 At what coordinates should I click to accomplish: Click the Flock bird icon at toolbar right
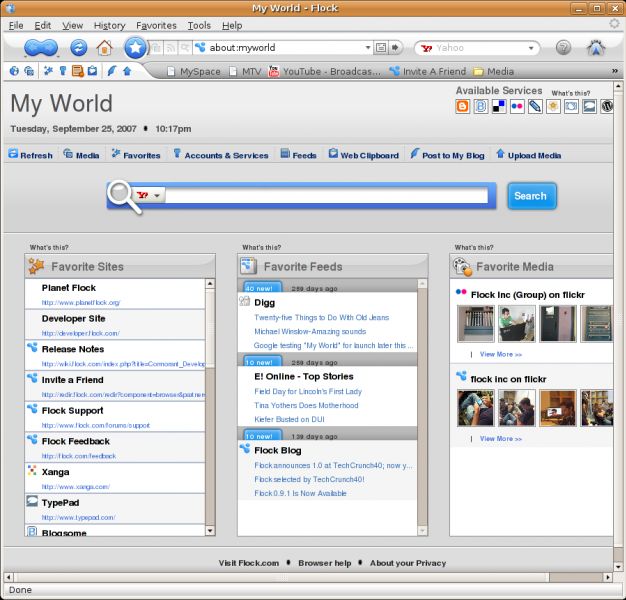596,48
